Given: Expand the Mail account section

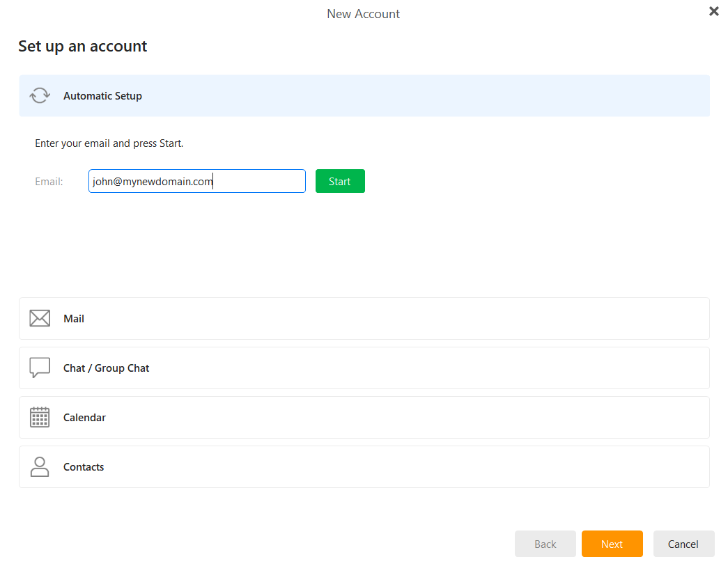Looking at the screenshot, I should pyautogui.click(x=364, y=317).
